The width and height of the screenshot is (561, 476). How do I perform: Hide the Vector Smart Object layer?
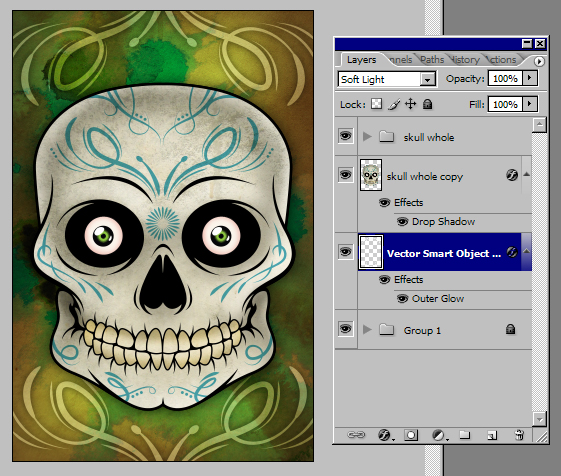pyautogui.click(x=345, y=252)
